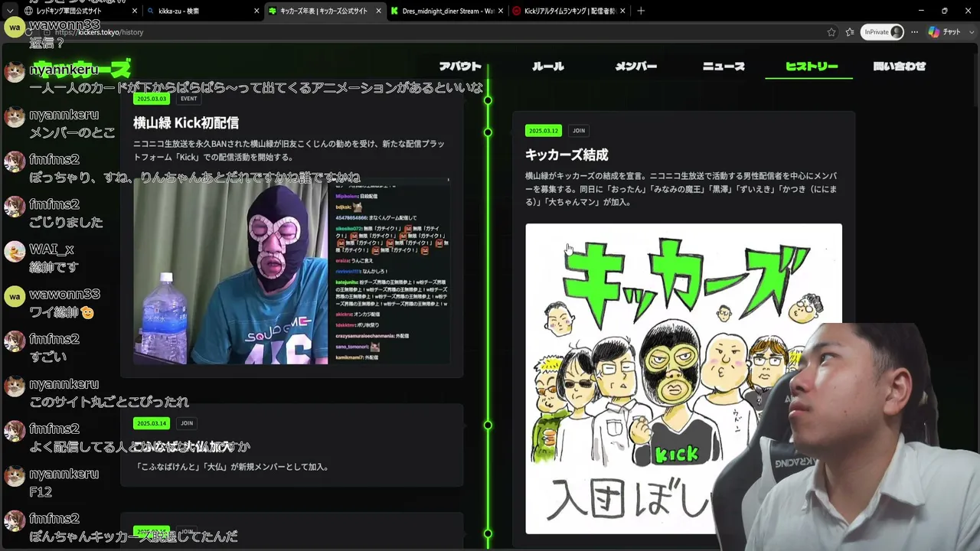Screen dimensions: 980x551
Task: Click the 2025.03.03 date badge
Action: (152, 99)
